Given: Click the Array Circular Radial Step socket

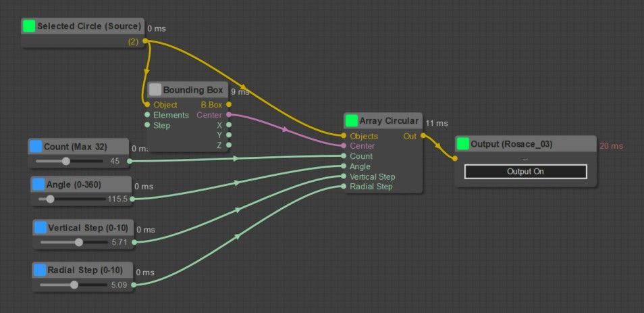Looking at the screenshot, I should pos(344,187).
